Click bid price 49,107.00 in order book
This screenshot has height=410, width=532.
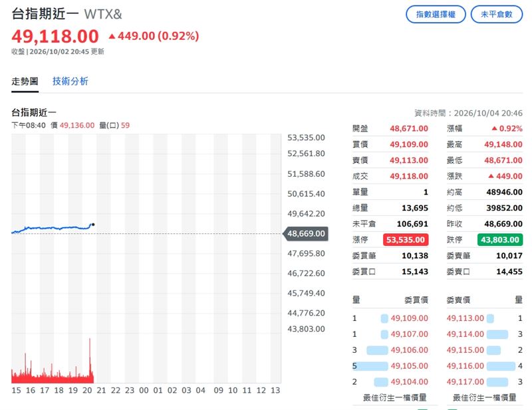pyautogui.click(x=409, y=334)
